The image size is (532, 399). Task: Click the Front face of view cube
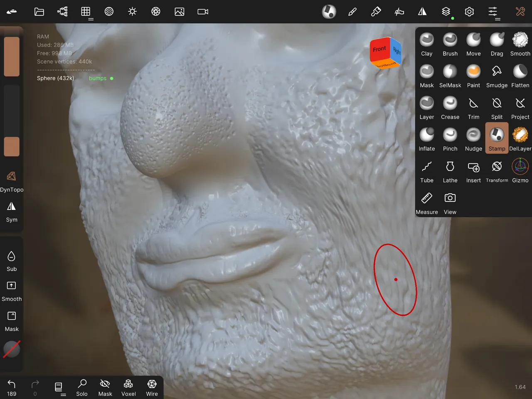click(x=379, y=50)
